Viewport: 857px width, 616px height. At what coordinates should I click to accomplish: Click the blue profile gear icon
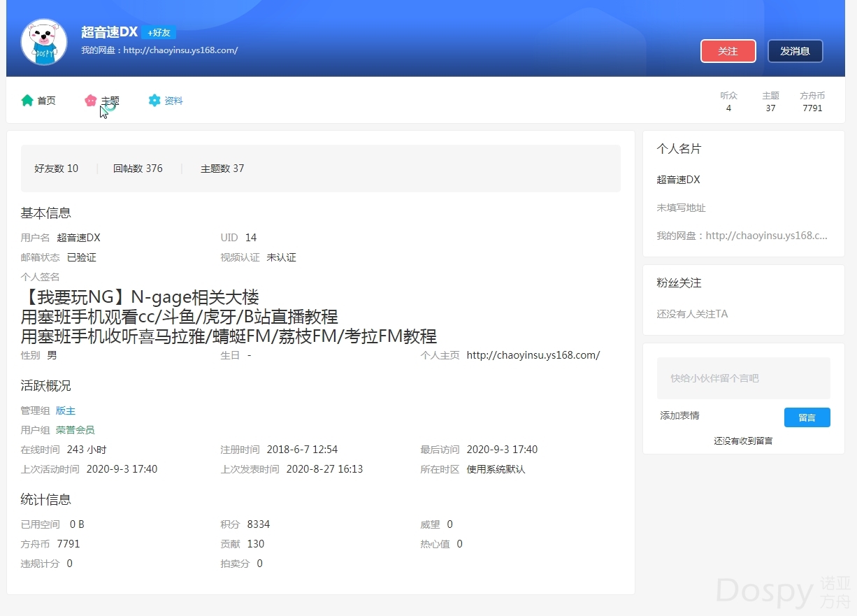[154, 101]
